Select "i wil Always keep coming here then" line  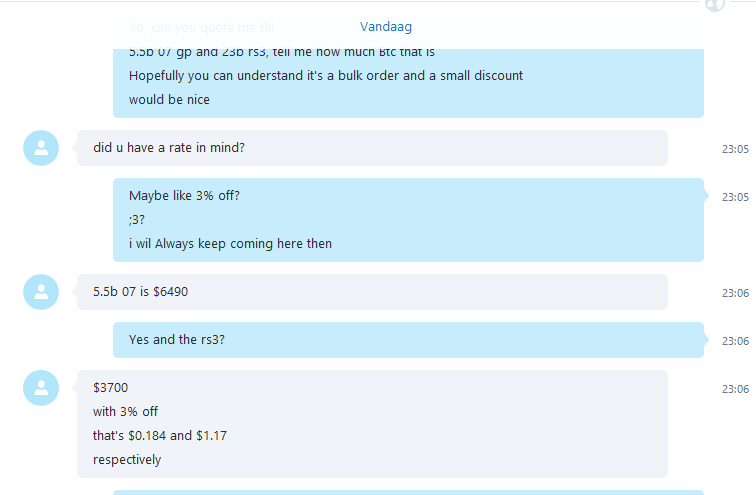click(x=230, y=244)
